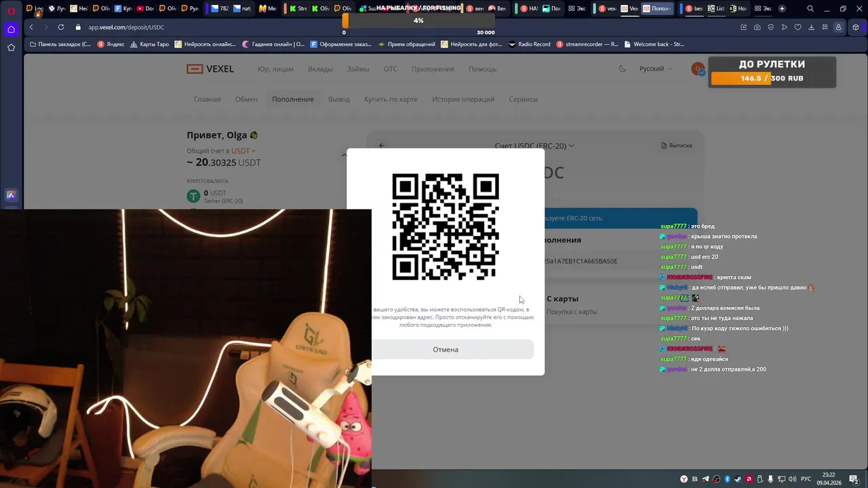Open the volume speaker tray icon
This screenshot has width=868, height=488.
[792, 479]
